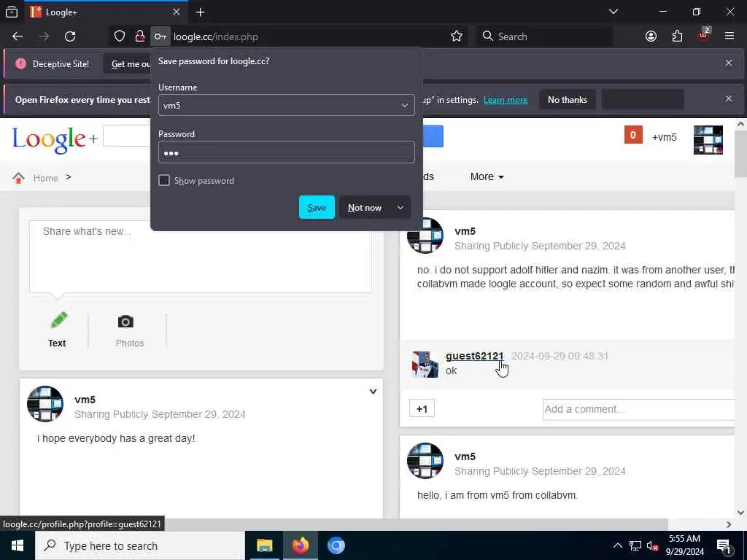The height and width of the screenshot is (560, 747).
Task: Click the password key icon in the address bar
Action: coord(160,36)
